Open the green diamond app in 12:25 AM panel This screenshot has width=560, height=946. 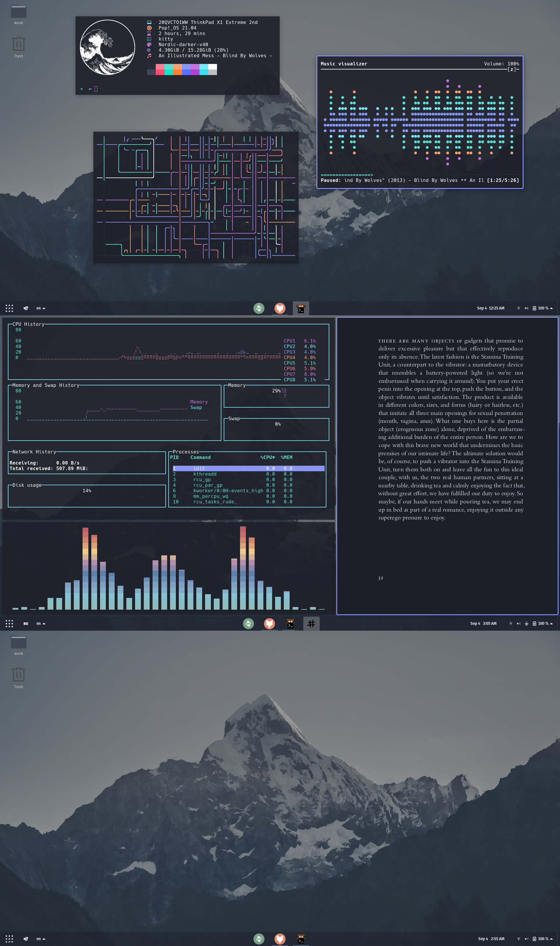click(x=259, y=308)
